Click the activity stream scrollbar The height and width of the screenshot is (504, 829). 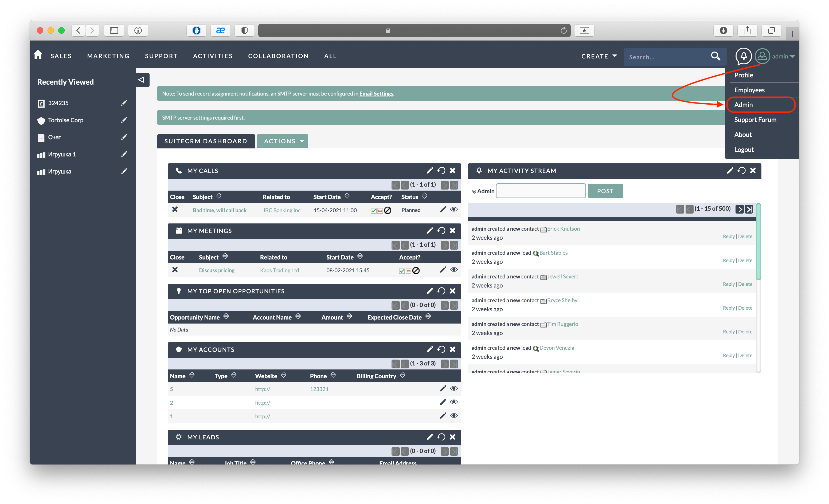tap(758, 241)
